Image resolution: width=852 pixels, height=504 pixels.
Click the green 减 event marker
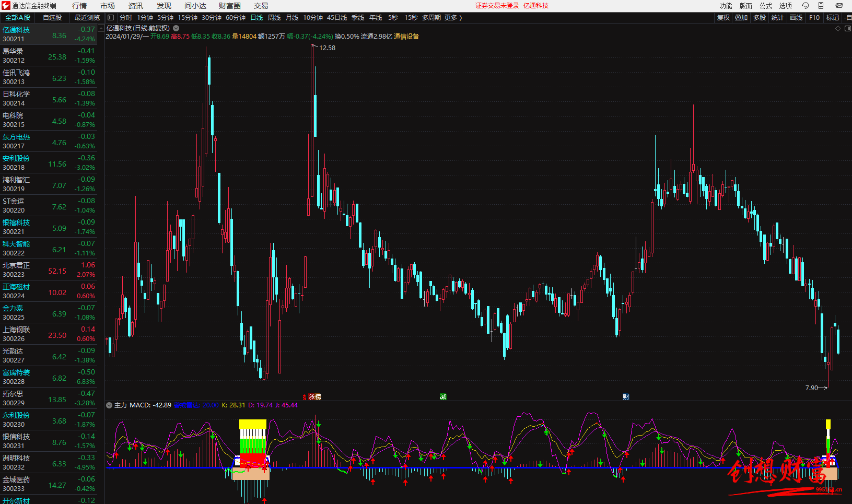(443, 397)
